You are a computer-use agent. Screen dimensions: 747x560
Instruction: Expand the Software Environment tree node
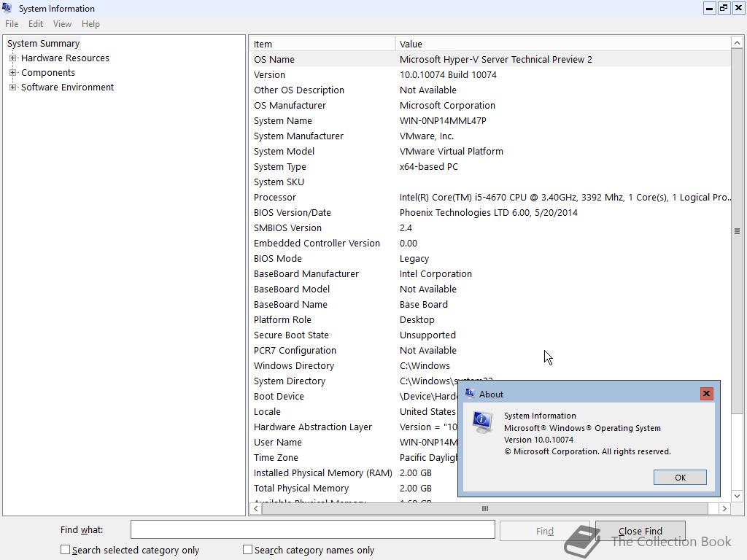click(x=13, y=87)
